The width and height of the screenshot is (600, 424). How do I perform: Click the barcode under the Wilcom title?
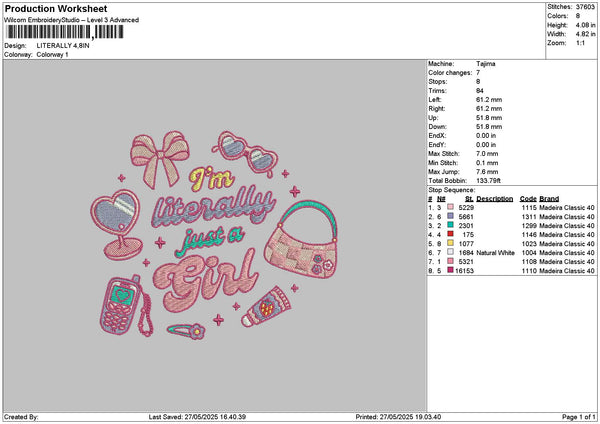tap(65, 32)
